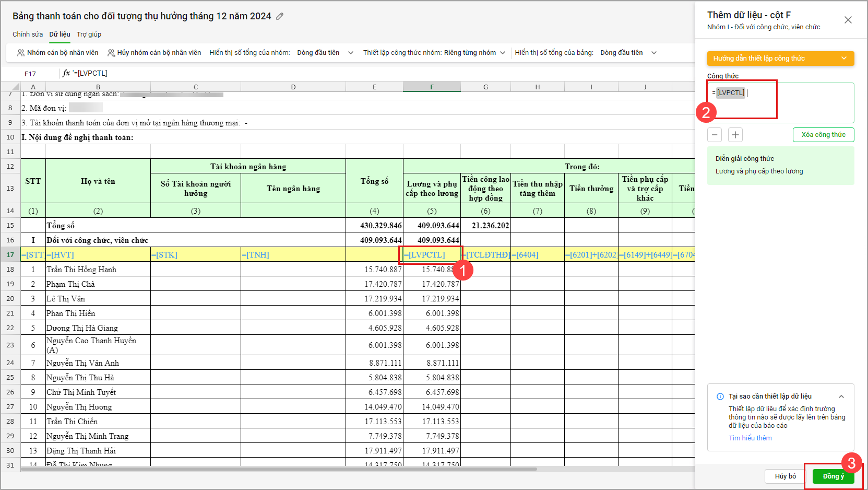Click the cell Nguyễn Thị Thu Hà
The height and width of the screenshot is (490, 868).
coord(98,378)
